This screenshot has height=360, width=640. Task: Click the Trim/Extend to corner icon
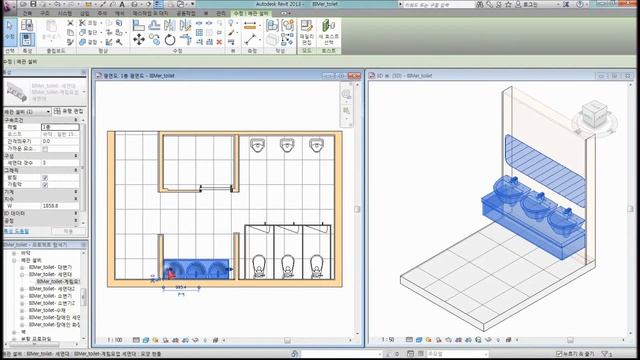tap(185, 39)
